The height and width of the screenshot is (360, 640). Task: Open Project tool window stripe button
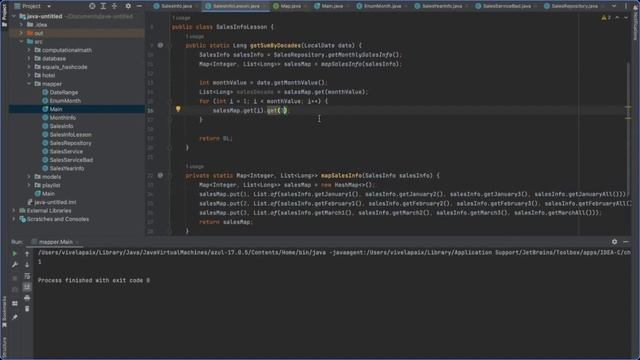click(4, 15)
